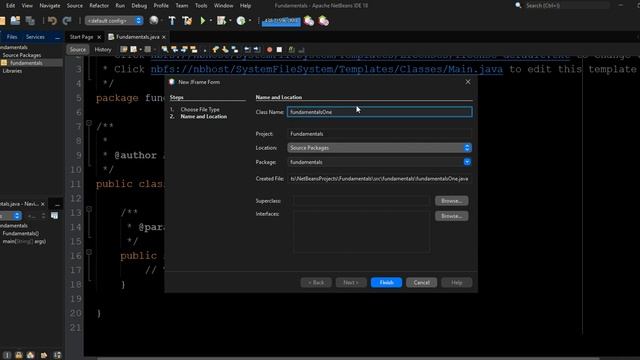This screenshot has height=360, width=640.
Task: Switch to the Services tab
Action: click(x=35, y=37)
